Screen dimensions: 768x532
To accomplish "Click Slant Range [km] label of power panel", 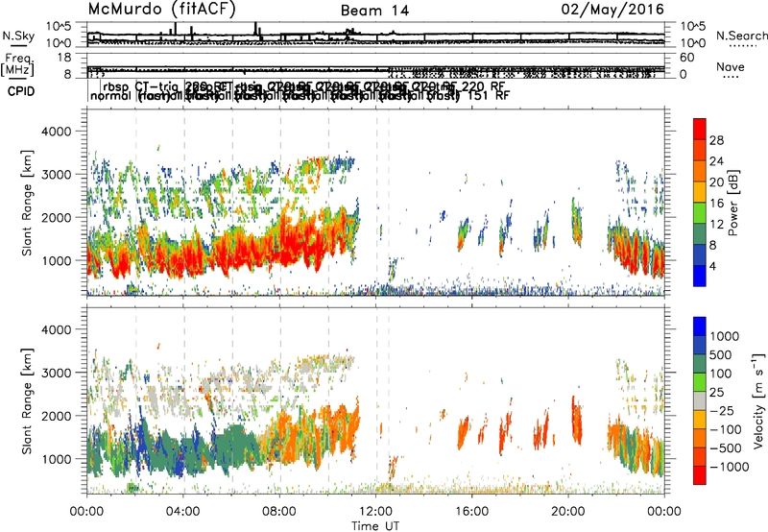I will 27,204.
